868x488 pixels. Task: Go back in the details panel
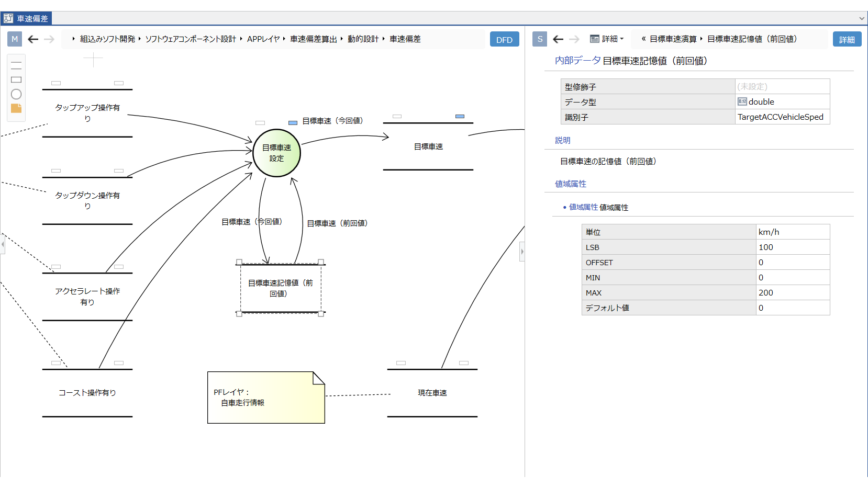click(558, 39)
